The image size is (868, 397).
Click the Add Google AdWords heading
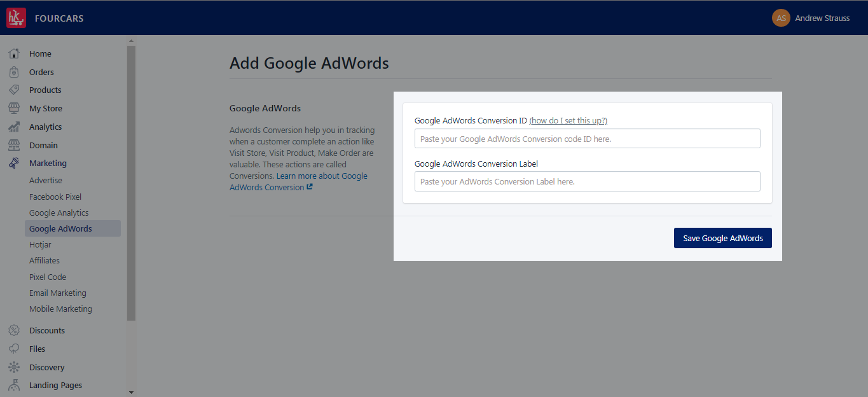point(309,64)
